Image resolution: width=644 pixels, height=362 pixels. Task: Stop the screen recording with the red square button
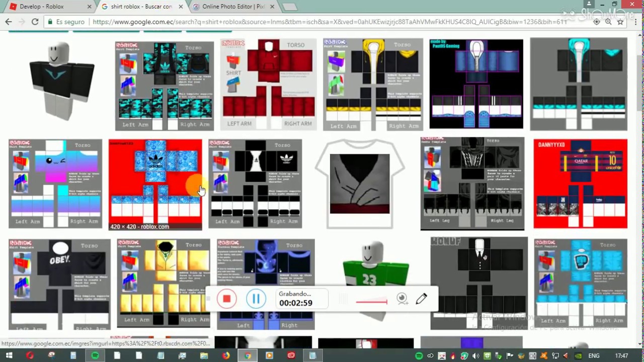(x=226, y=299)
